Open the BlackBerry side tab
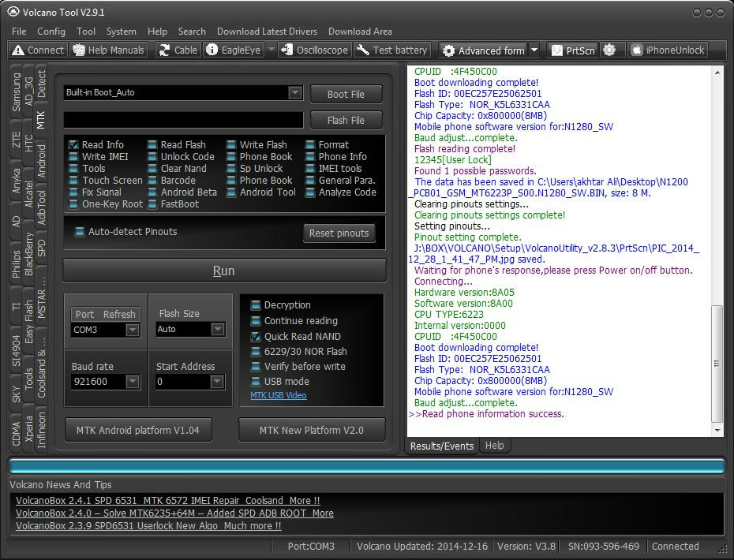This screenshot has height=560, width=734. pos(29,254)
